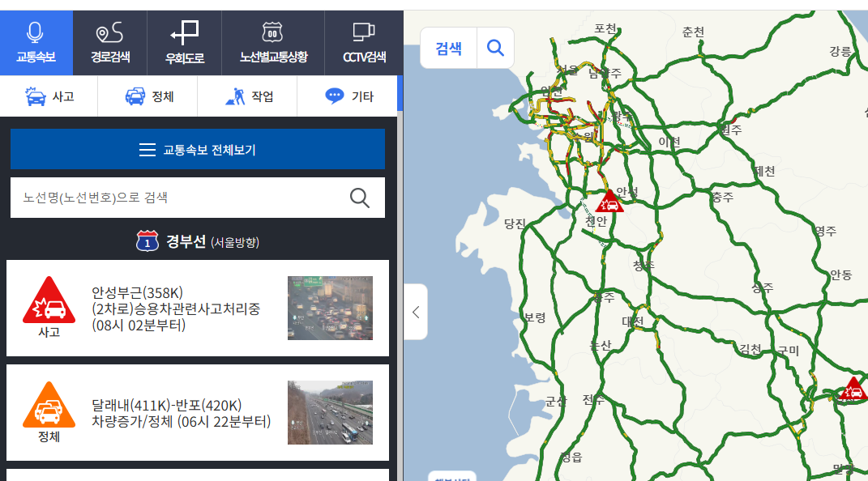Filter traffic reports by 사고 accidents
This screenshot has height=481, width=868.
(49, 96)
